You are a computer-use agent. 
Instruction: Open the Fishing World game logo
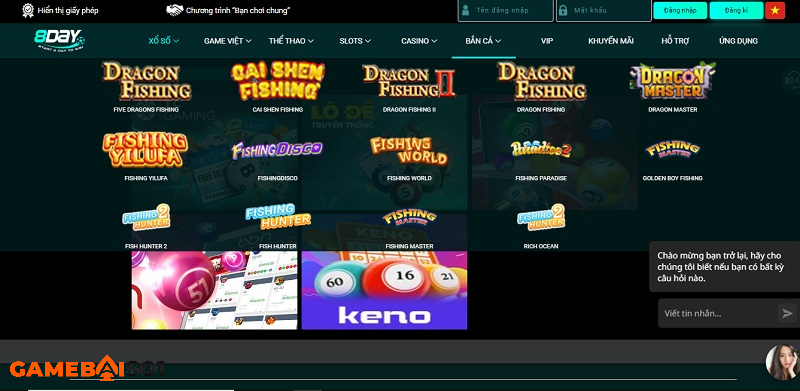click(409, 151)
